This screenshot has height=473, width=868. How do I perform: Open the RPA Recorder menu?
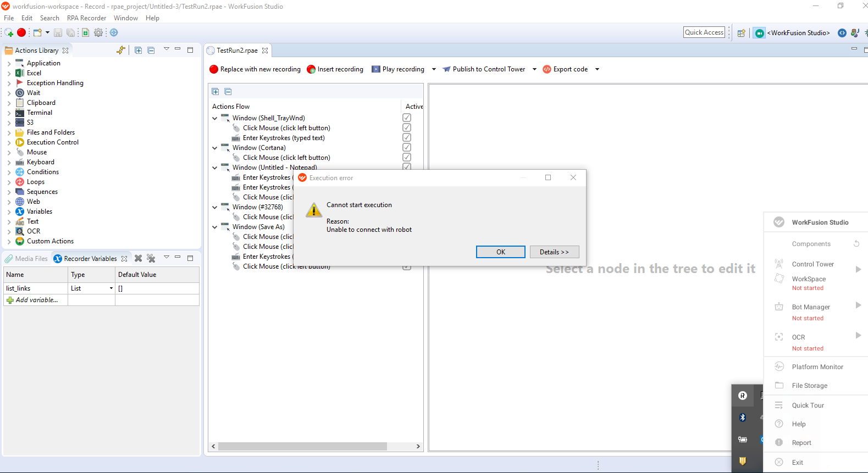click(x=86, y=18)
